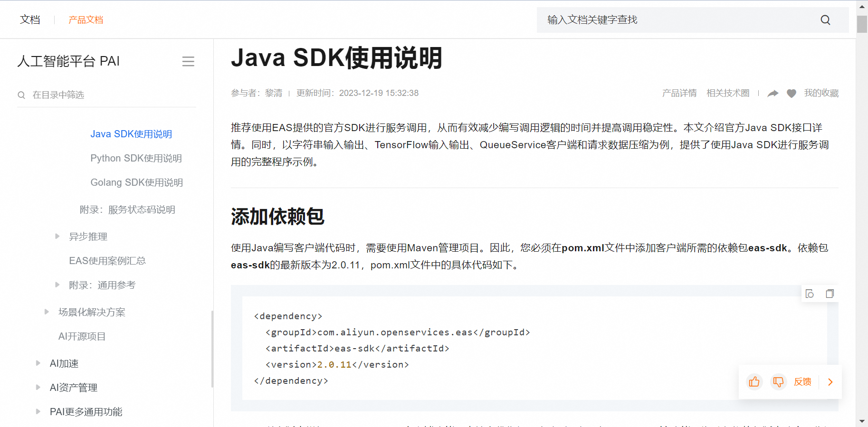This screenshot has height=427, width=868.
Task: Click the eas-sdk artifactId line
Action: tap(357, 349)
